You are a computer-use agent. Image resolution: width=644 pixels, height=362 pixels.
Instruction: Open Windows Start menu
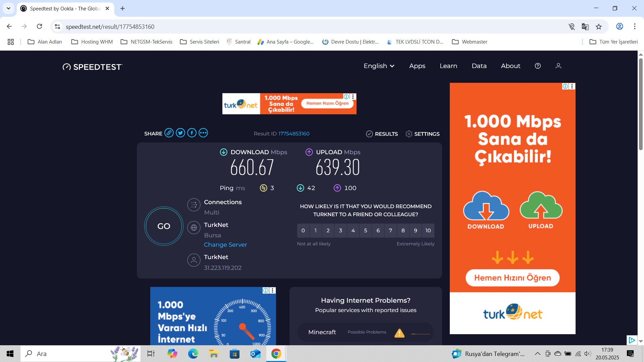(x=10, y=354)
